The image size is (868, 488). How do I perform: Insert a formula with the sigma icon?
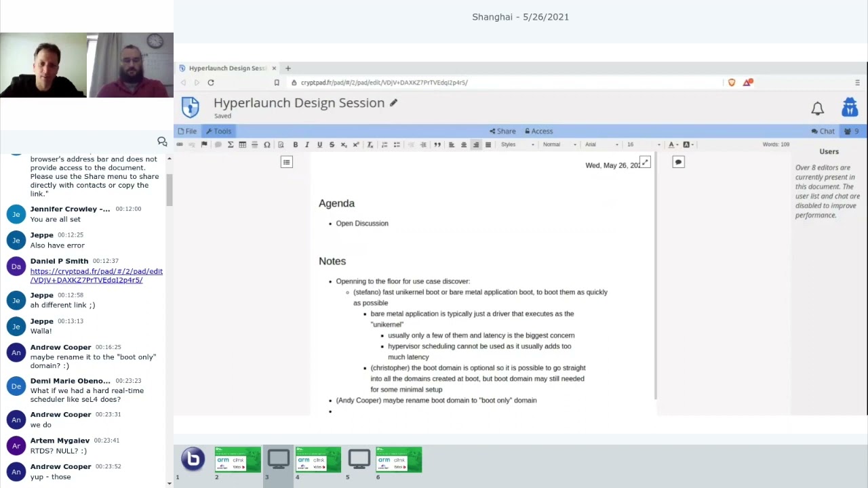pyautogui.click(x=231, y=144)
